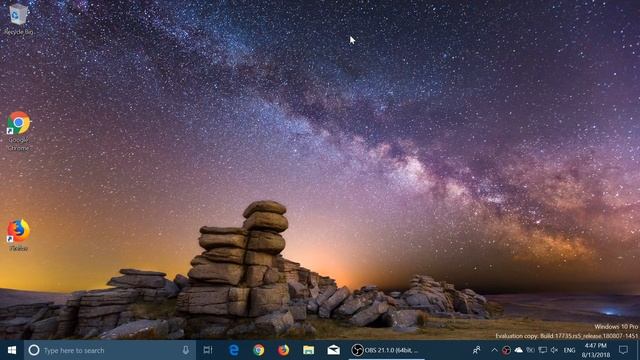Launch Microsoft Edge from the taskbar
Screen dimensions: 640x360
pos(233,350)
